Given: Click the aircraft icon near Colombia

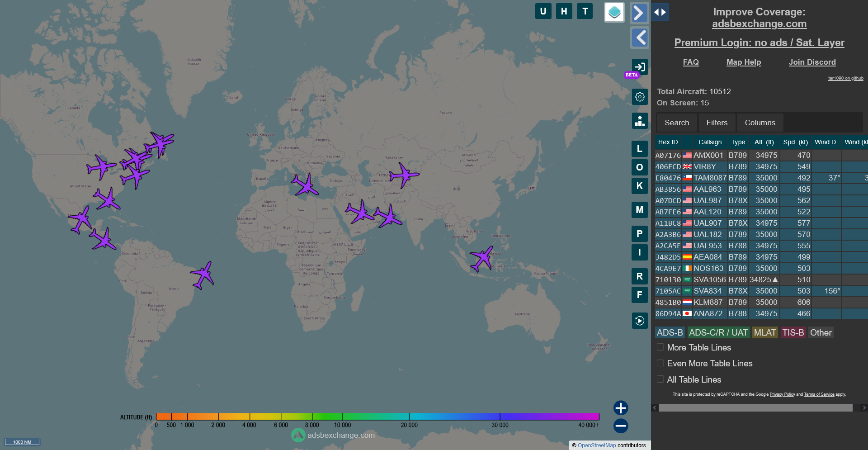Looking at the screenshot, I should tap(103, 239).
